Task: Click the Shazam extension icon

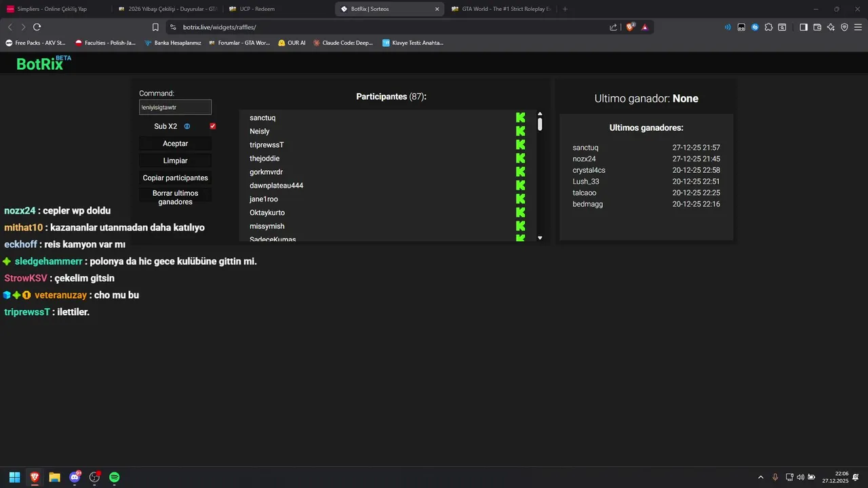Action: (x=755, y=27)
